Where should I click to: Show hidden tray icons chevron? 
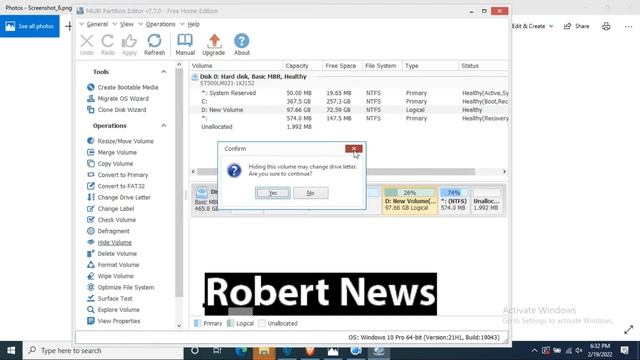pyautogui.click(x=534, y=351)
